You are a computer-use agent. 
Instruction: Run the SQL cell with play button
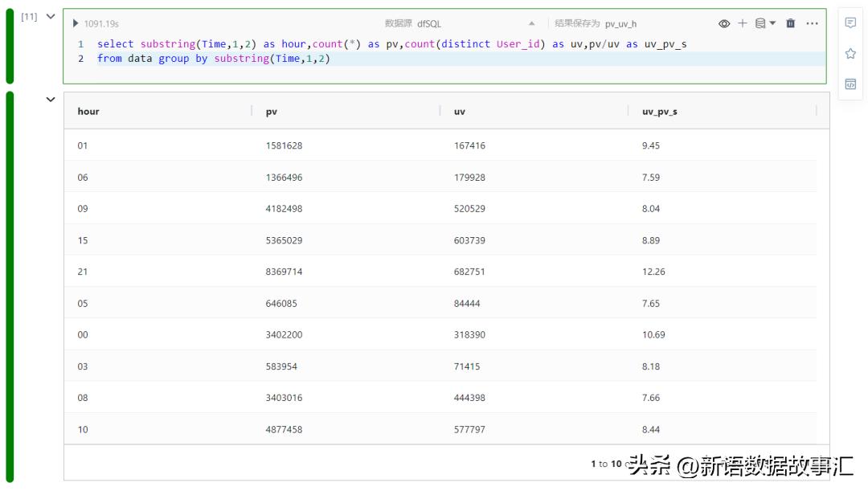coord(76,24)
